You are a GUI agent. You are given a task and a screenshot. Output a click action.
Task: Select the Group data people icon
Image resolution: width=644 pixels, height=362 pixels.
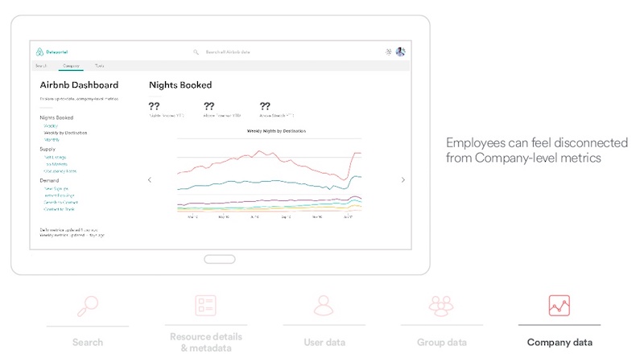[441, 306]
